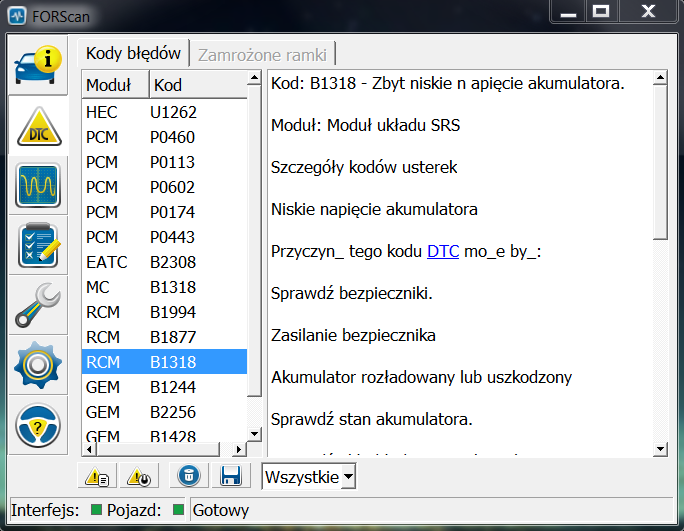Select the EATC B2308 code row

[x=163, y=262]
